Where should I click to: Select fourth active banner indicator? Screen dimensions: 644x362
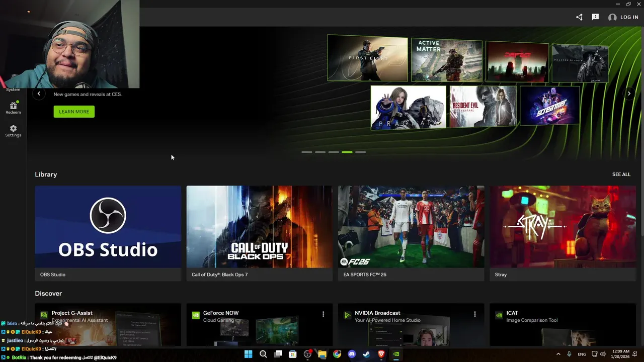pyautogui.click(x=347, y=152)
